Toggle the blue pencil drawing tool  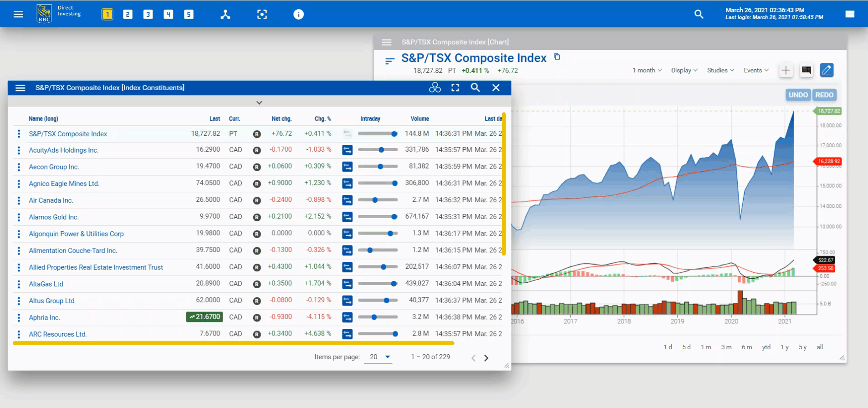(827, 70)
